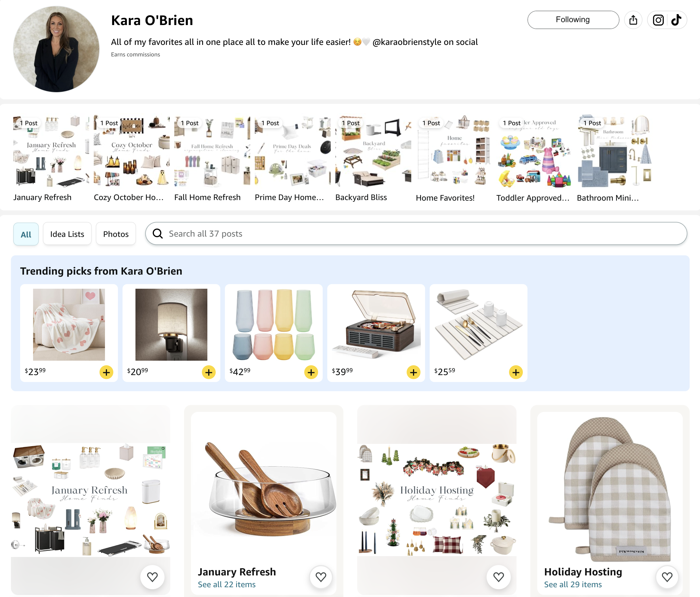Like the January Refresh idea list with heart

(321, 577)
